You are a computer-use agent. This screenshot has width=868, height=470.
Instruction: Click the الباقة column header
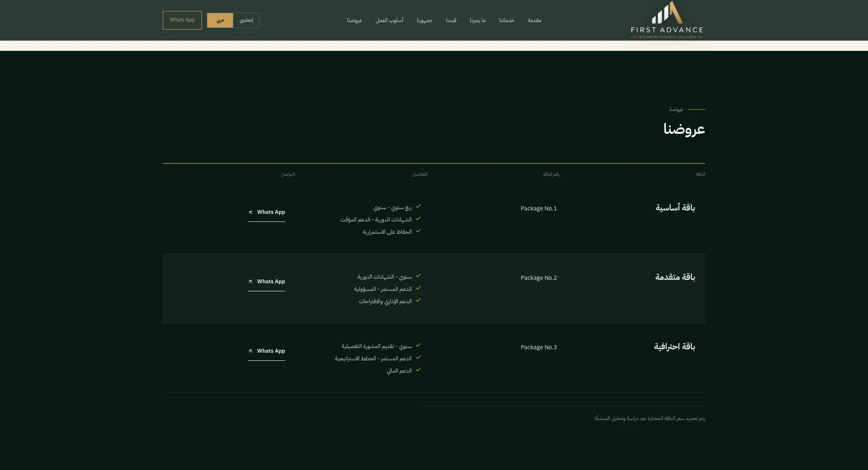[700, 174]
